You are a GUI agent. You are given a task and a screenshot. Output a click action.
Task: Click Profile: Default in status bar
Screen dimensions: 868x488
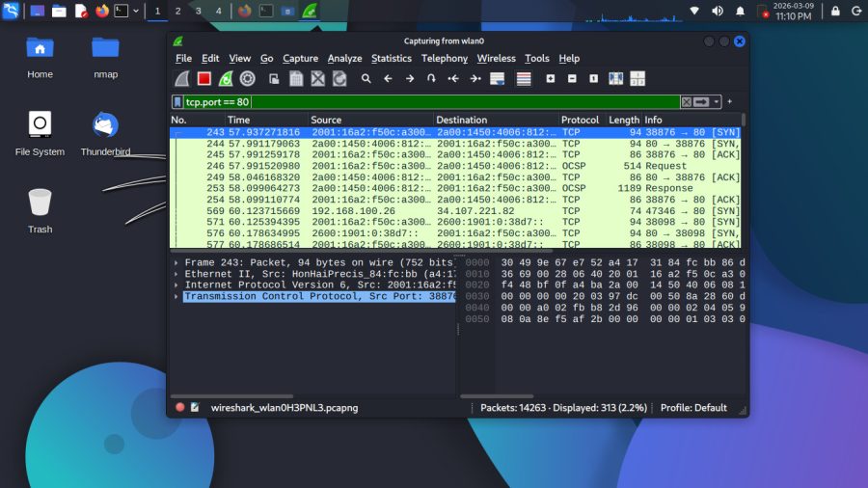coord(693,408)
